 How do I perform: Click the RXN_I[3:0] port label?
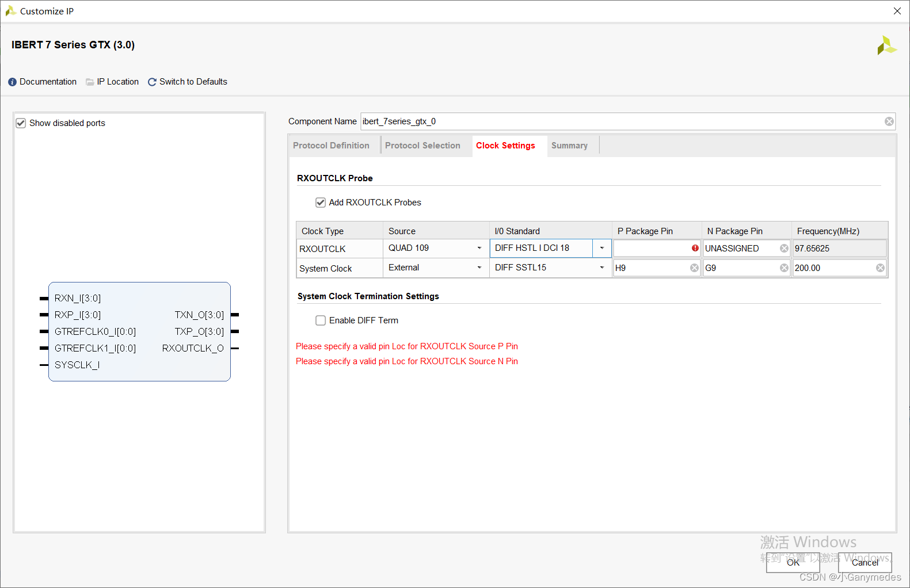[78, 298]
